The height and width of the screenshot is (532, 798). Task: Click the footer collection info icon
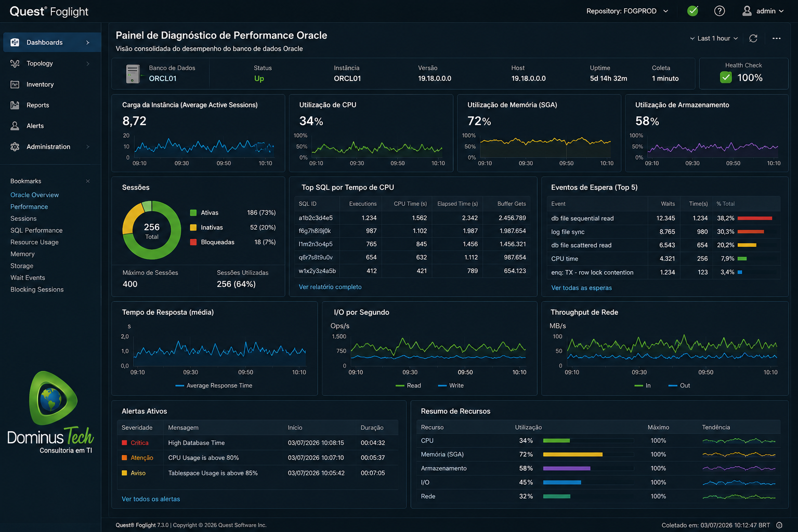[779, 525]
